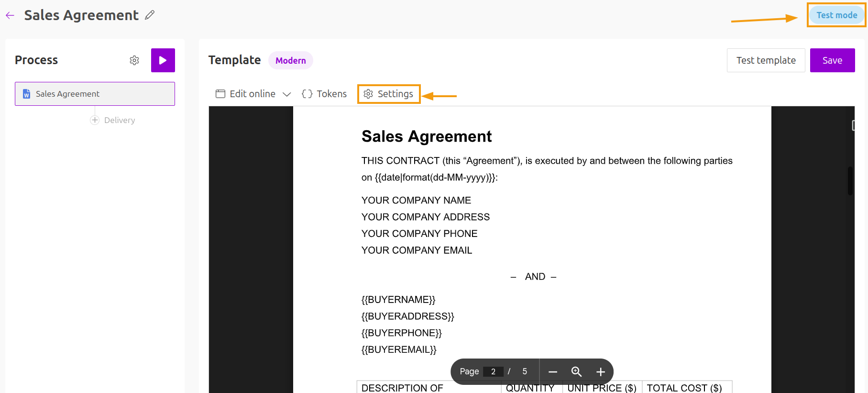Save the template

[832, 61]
